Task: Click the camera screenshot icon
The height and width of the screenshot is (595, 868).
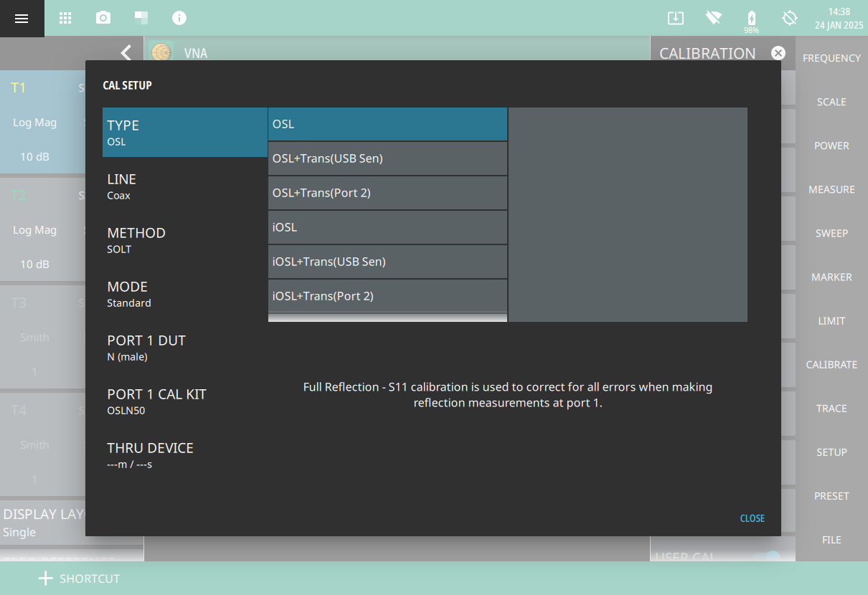Action: click(x=103, y=19)
